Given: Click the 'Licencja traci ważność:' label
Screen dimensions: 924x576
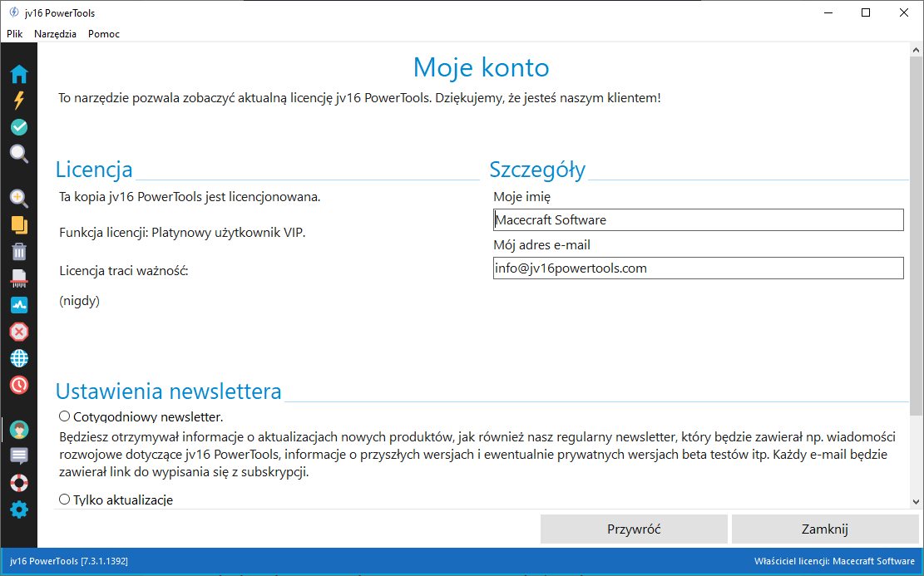Looking at the screenshot, I should coord(124,271).
